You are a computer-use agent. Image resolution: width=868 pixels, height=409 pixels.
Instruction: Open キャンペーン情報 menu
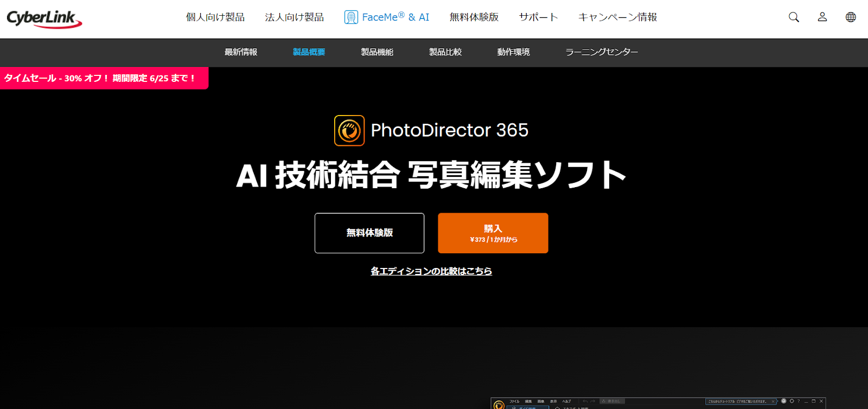tap(617, 17)
